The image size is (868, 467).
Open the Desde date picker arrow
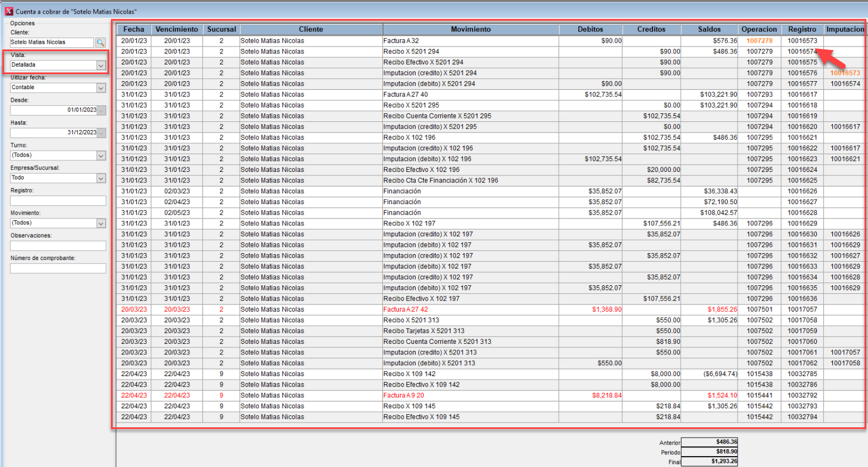pyautogui.click(x=101, y=110)
